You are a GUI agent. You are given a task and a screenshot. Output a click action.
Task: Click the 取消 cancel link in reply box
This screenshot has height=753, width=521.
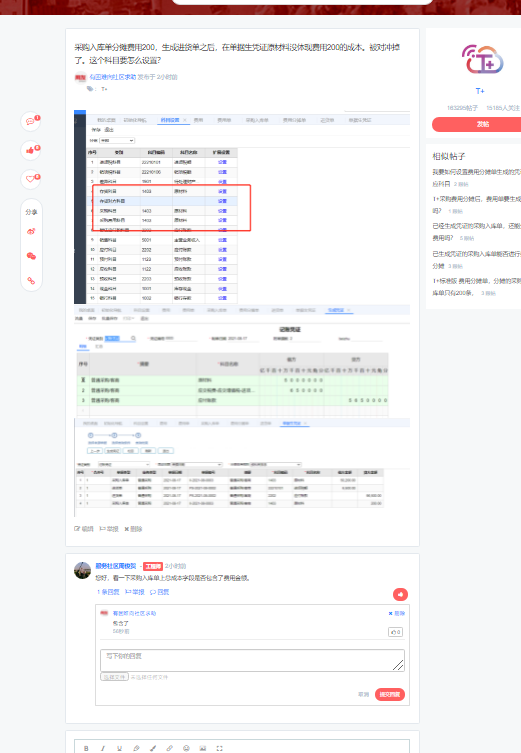(363, 694)
